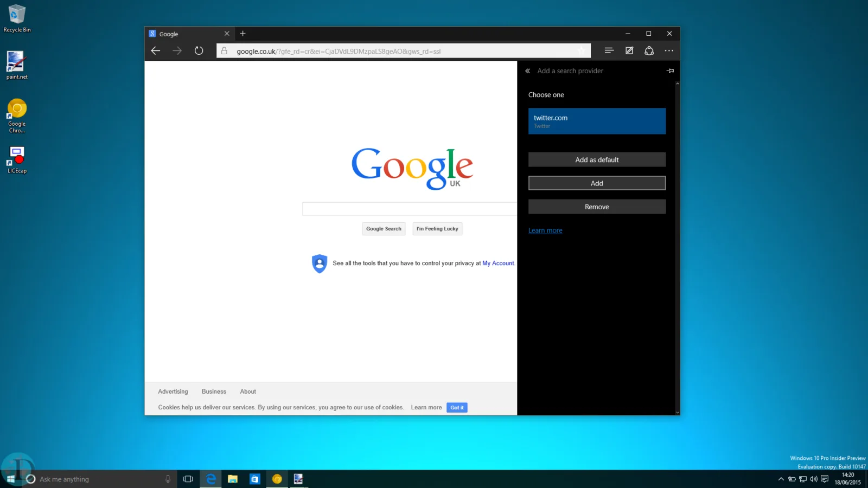
Task: Select the Recycle Bin desktop icon
Action: tap(17, 18)
